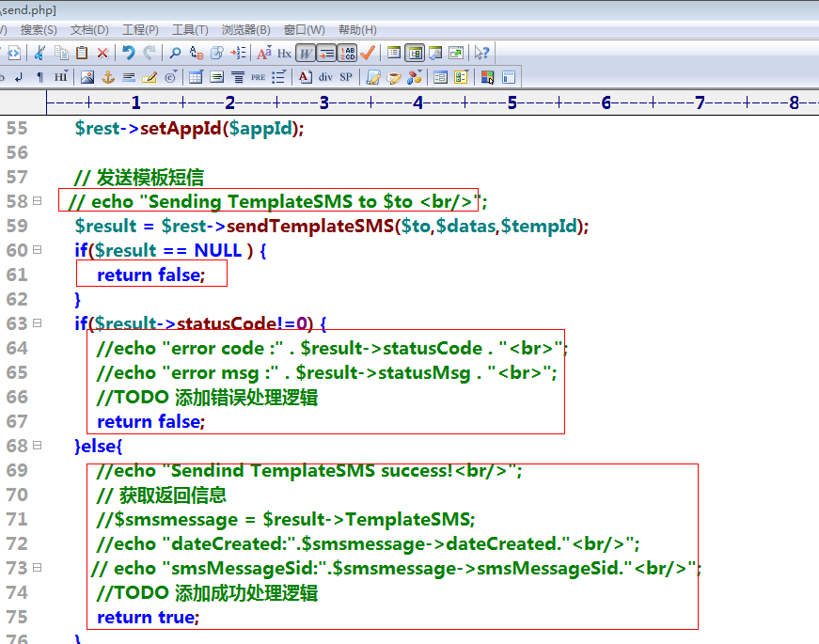Collapse the fold marker at line 68
Viewport: 819px width, 644px height.
pos(37,445)
